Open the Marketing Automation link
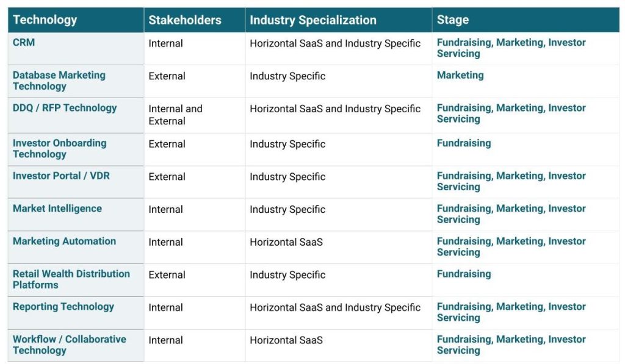Viewport: 625px width, 364px height. coord(64,241)
